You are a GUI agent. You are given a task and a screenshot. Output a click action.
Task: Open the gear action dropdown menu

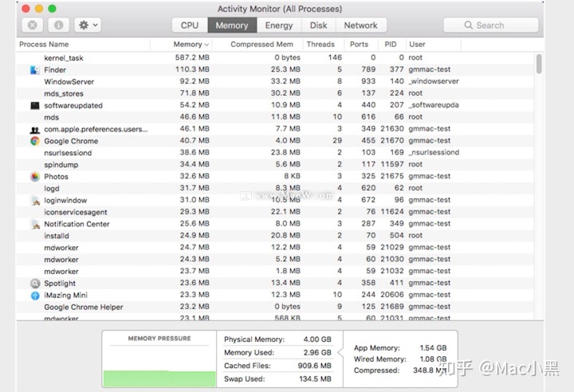coord(88,25)
